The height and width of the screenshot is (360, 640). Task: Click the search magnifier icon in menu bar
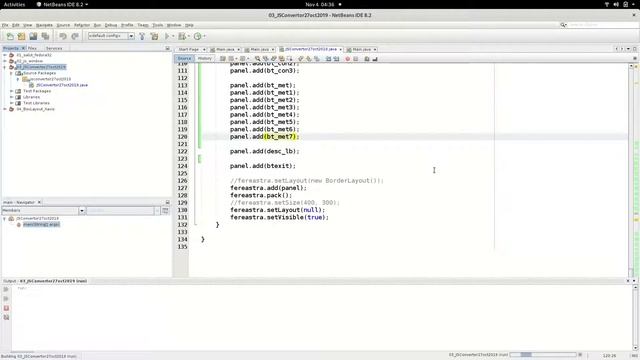click(x=563, y=25)
